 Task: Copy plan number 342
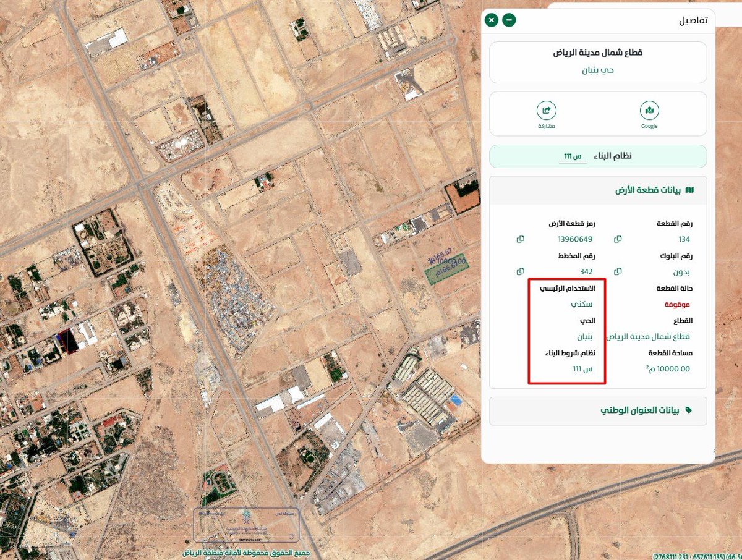(x=520, y=271)
